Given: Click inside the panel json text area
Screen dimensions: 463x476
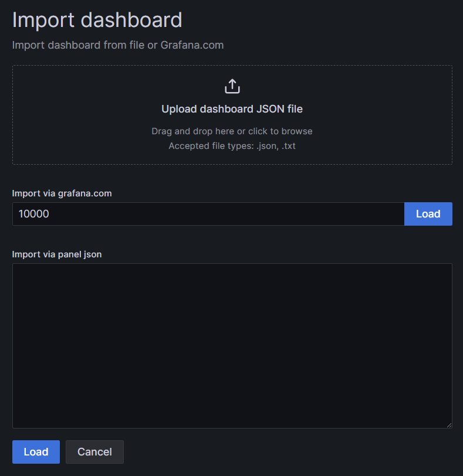Looking at the screenshot, I should 232,345.
